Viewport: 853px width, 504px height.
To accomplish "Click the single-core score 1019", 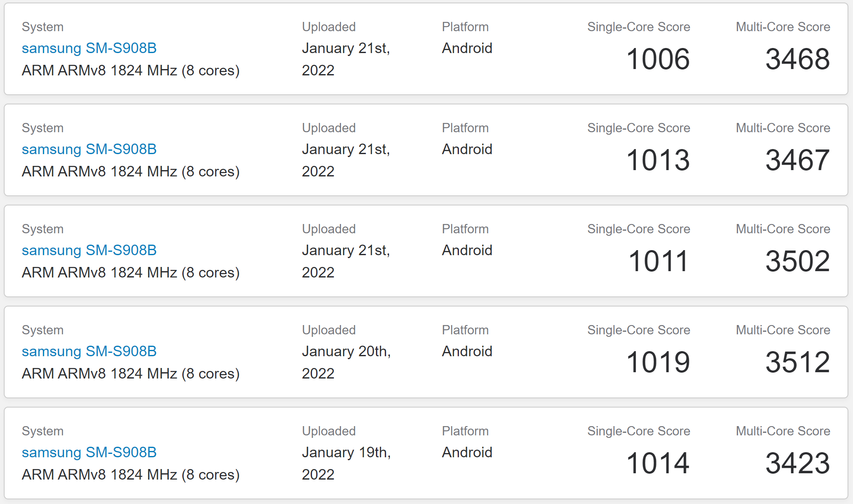I will coord(658,362).
